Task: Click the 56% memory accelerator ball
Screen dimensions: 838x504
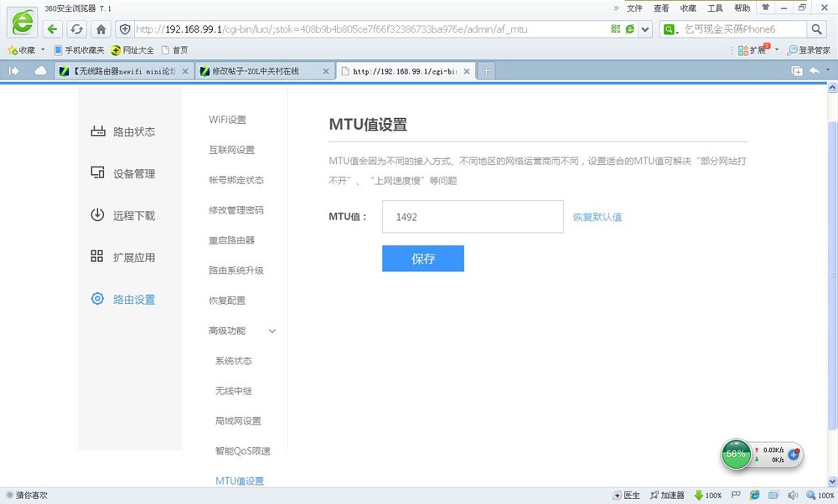Action: pos(735,454)
